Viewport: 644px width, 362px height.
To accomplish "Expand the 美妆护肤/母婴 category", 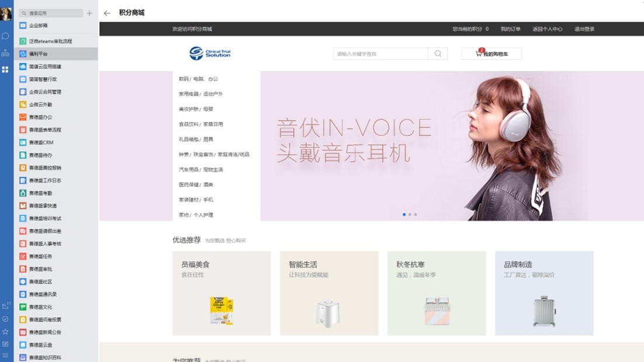I will point(196,109).
